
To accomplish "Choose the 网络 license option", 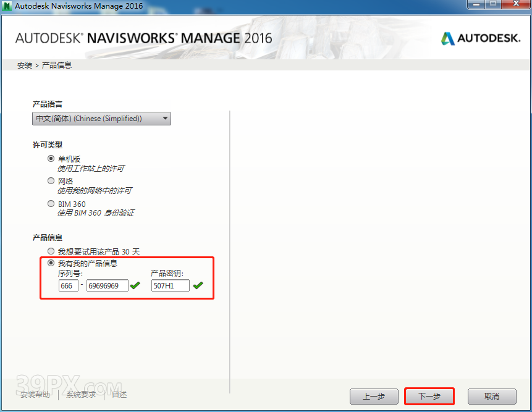I will 51,181.
